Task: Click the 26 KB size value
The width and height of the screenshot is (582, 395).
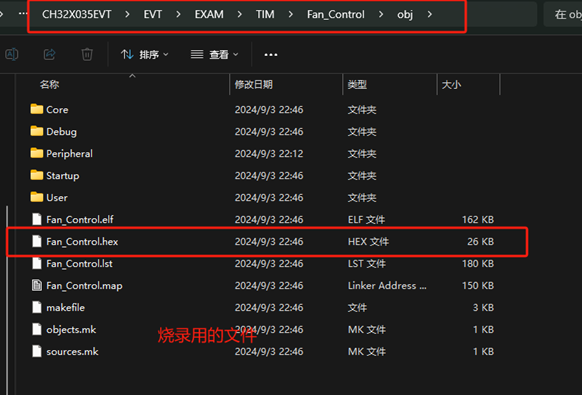Action: click(x=480, y=242)
